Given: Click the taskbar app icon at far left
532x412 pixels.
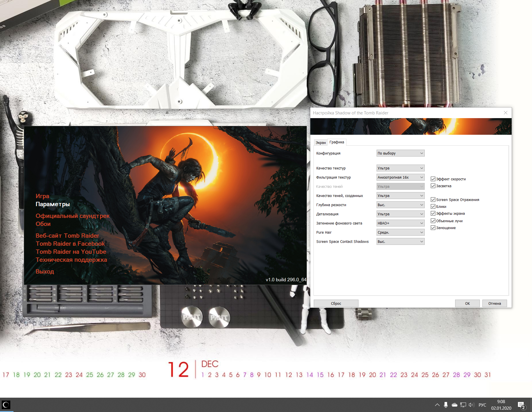Looking at the screenshot, I should tap(6, 405).
